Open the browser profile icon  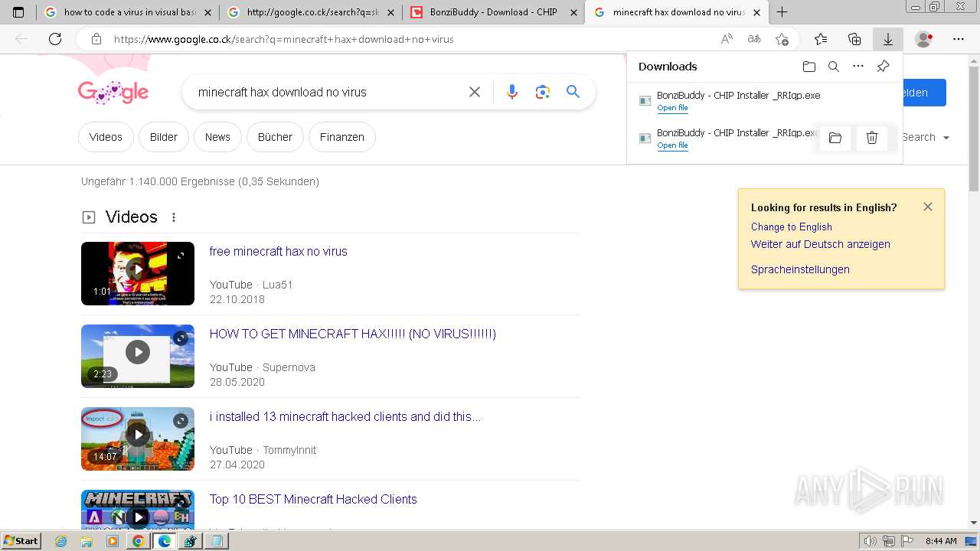(924, 39)
